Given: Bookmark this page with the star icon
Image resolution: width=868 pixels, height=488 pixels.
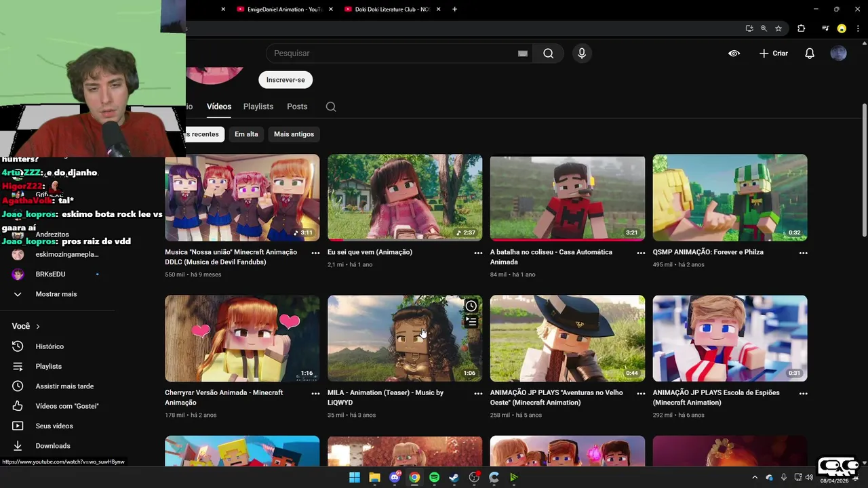Looking at the screenshot, I should click(778, 28).
